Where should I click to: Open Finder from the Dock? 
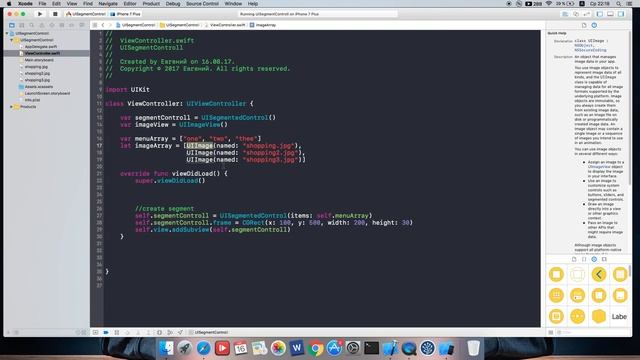coord(166,348)
